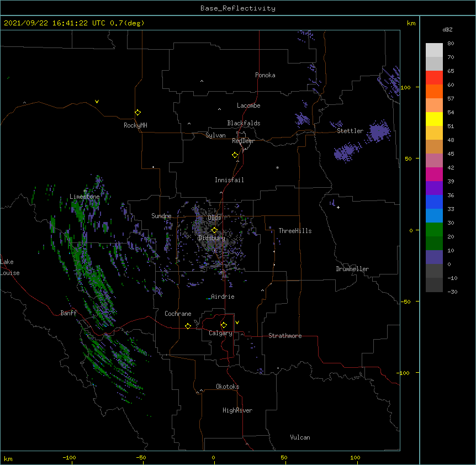Click the Blackfalds label
The width and height of the screenshot is (476, 465).
pyautogui.click(x=244, y=123)
